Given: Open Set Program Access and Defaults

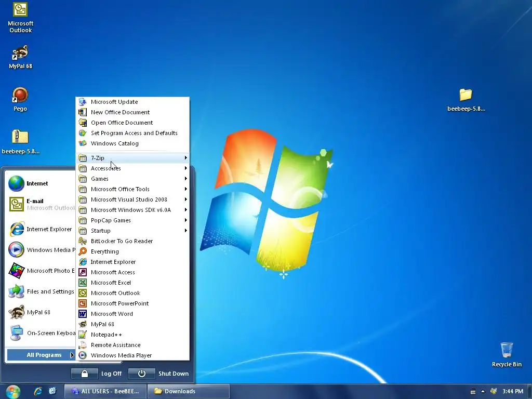Looking at the screenshot, I should click(132, 133).
